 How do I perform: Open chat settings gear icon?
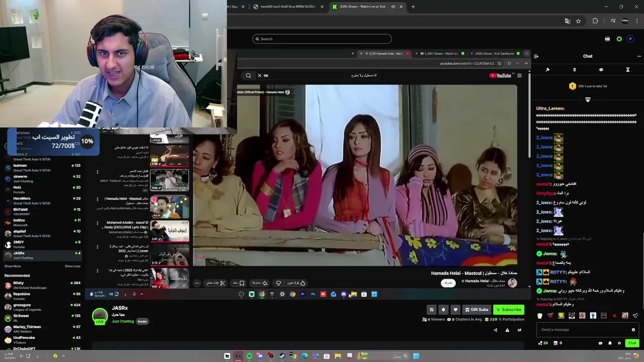coord(619,343)
